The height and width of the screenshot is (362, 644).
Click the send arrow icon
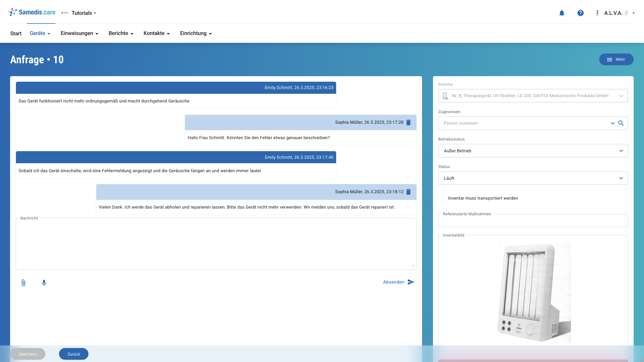(x=411, y=282)
